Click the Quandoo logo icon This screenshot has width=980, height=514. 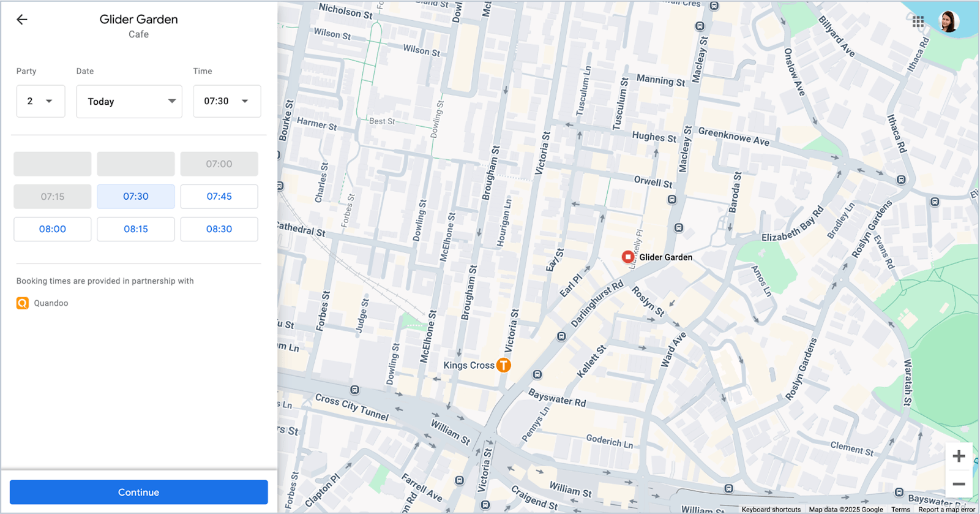[23, 303]
